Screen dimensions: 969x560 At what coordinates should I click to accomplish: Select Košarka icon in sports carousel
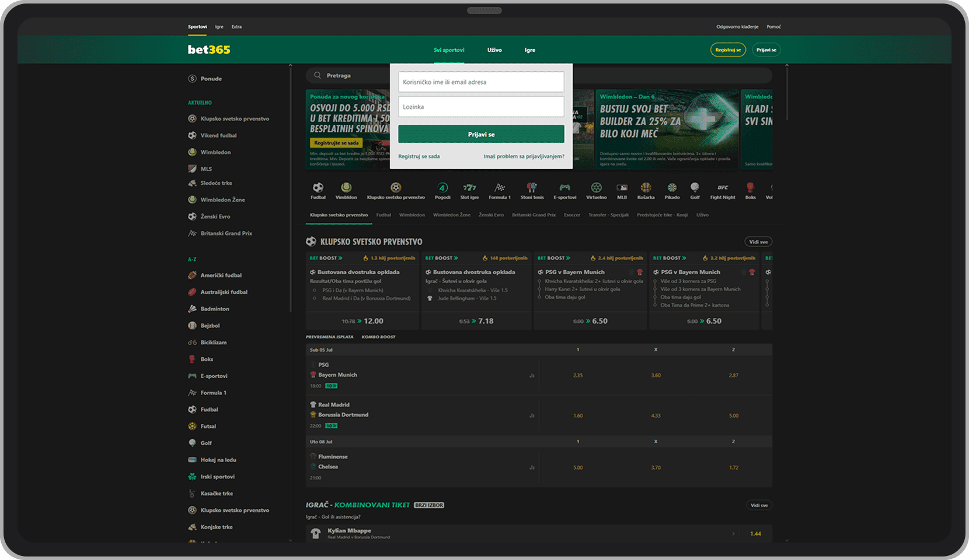click(x=646, y=188)
